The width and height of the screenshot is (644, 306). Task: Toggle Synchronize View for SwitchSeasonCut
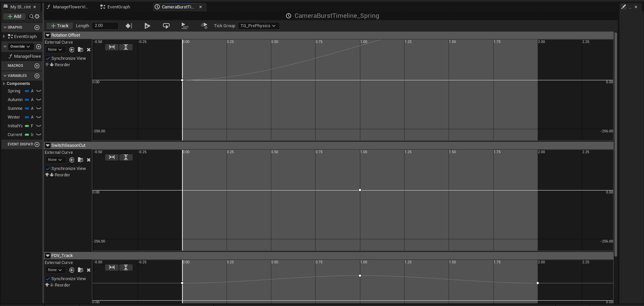pyautogui.click(x=48, y=168)
